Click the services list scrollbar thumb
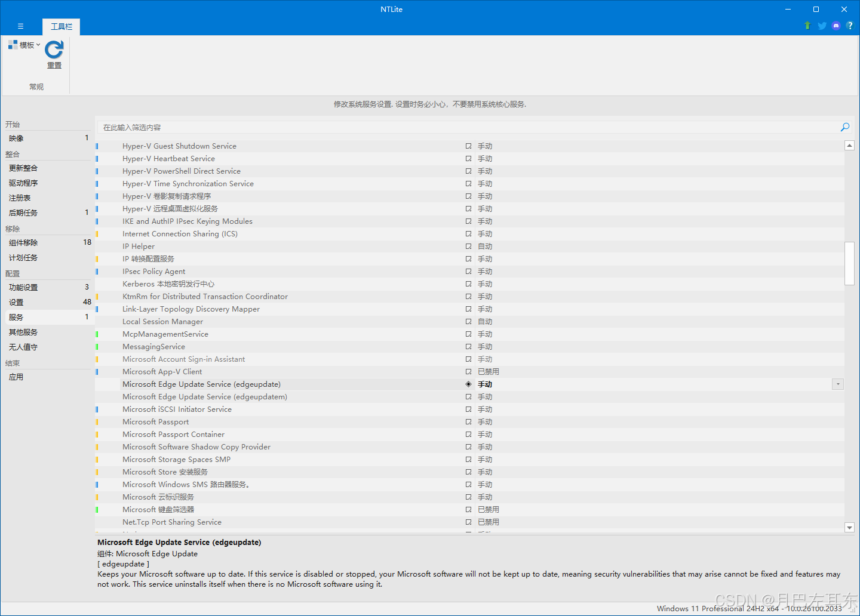This screenshot has height=616, width=860. pos(850,264)
